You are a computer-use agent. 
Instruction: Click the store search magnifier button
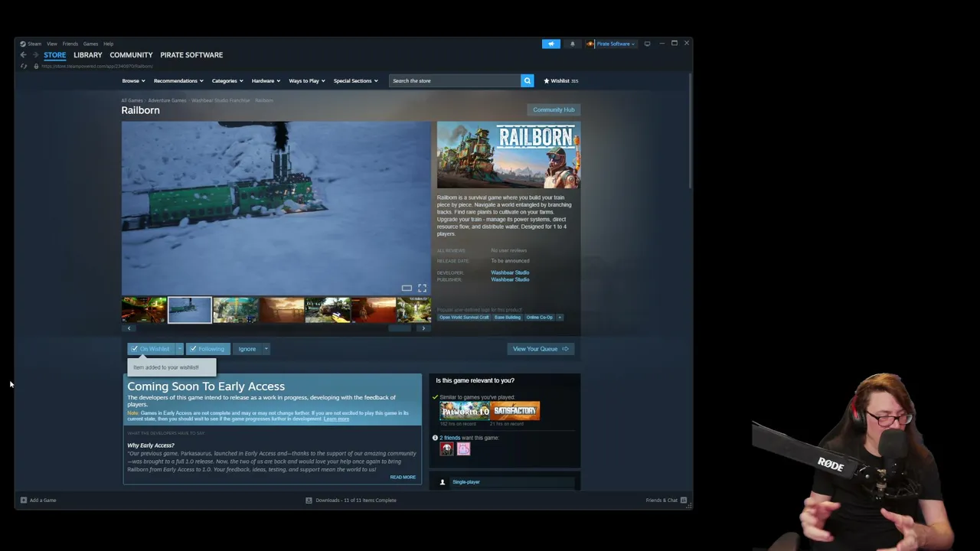click(527, 80)
